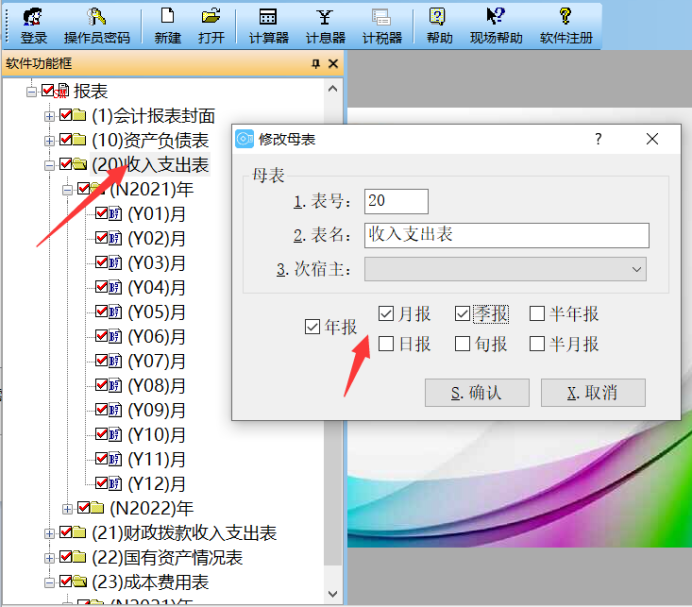Click the (10)资产负债表 folder icon
This screenshot has width=692, height=607.
(x=79, y=140)
